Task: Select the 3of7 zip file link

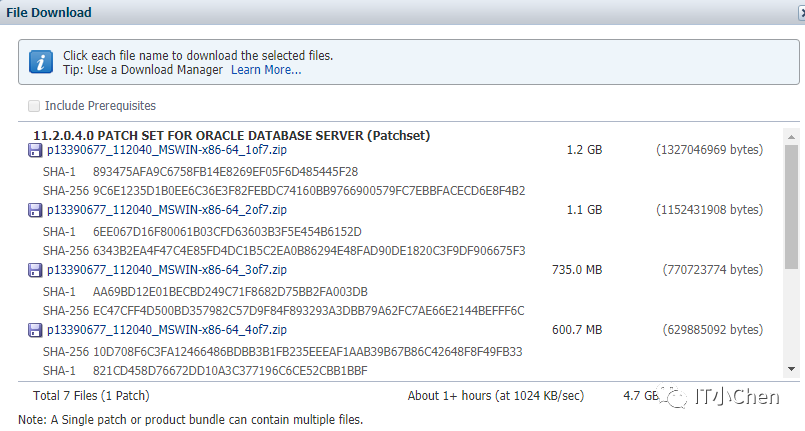Action: pyautogui.click(x=166, y=270)
